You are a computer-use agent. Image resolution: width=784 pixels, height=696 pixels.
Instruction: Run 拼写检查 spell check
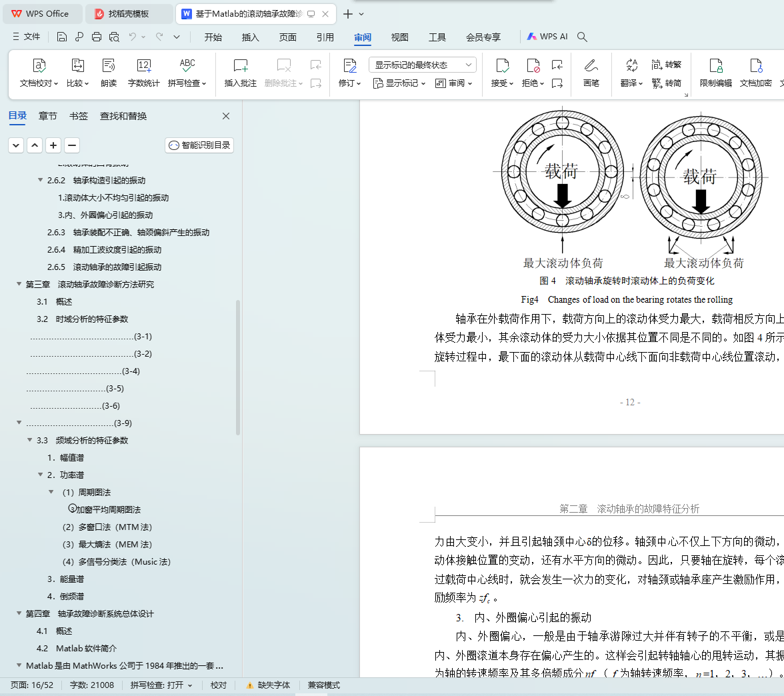tap(187, 73)
